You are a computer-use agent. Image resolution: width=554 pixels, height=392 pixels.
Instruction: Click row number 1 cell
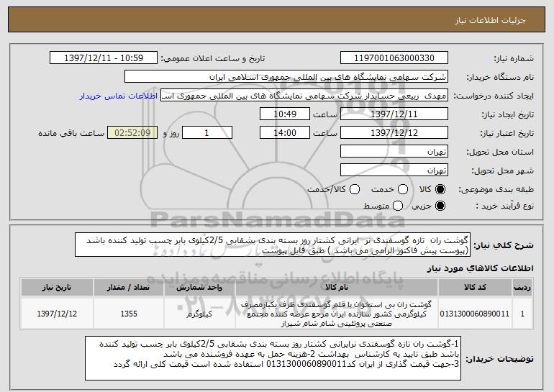click(522, 314)
